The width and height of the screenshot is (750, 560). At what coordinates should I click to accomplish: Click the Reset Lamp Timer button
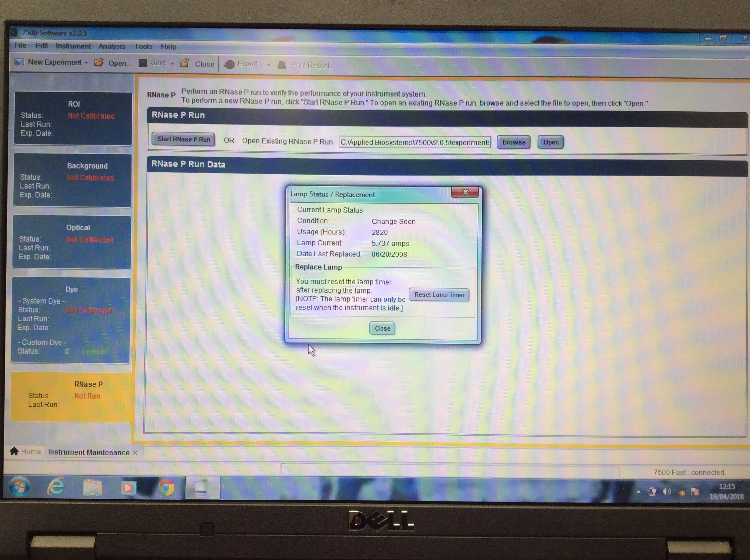(x=440, y=294)
